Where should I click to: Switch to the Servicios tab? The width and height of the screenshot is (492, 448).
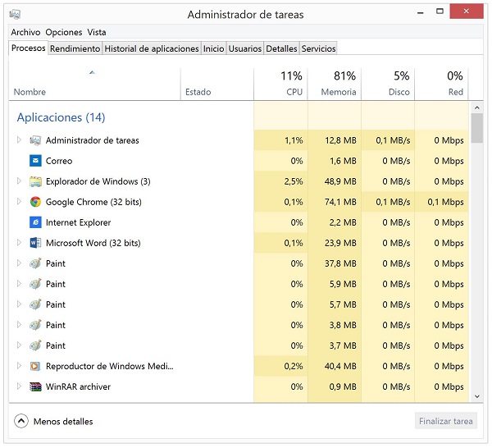click(318, 48)
